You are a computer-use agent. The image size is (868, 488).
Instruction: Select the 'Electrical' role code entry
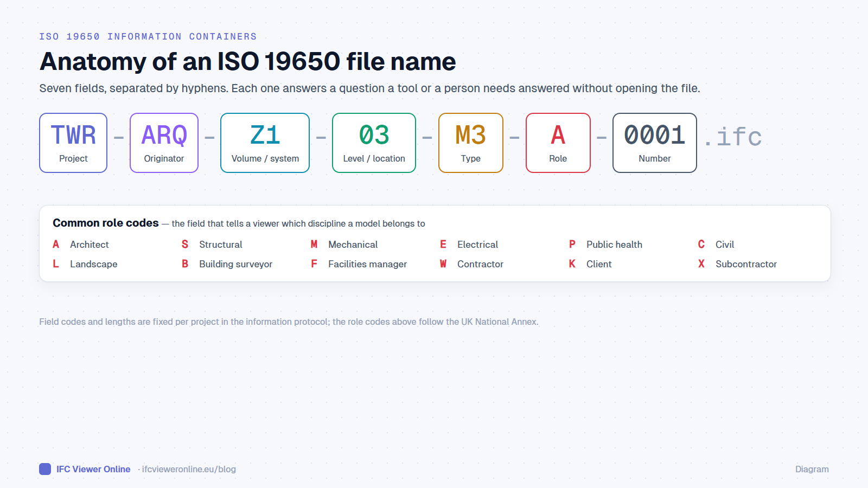[469, 245]
